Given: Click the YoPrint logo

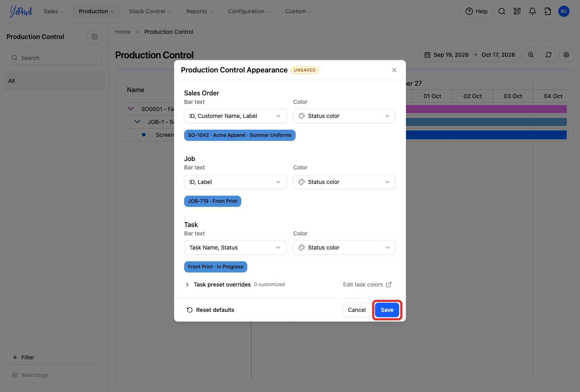Looking at the screenshot, I should 21,11.
